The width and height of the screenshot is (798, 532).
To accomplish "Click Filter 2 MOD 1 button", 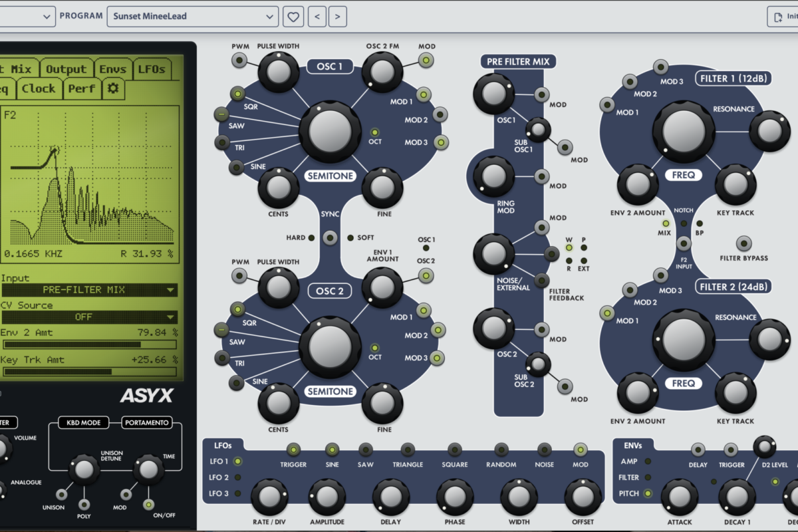I will (x=607, y=313).
